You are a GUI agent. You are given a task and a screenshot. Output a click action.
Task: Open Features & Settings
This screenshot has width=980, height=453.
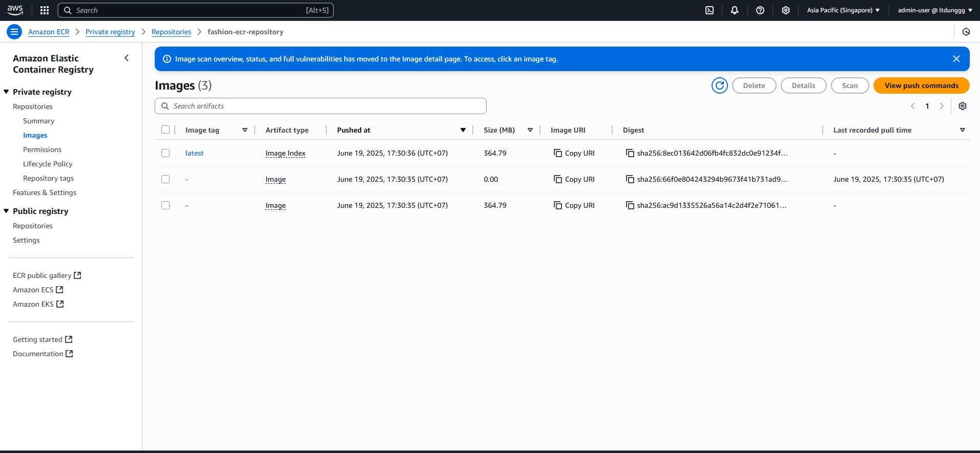[45, 192]
